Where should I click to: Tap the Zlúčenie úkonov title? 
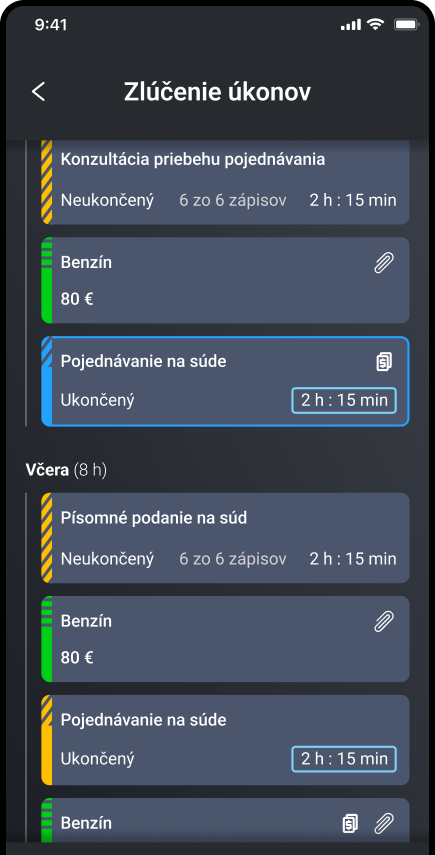click(218, 92)
